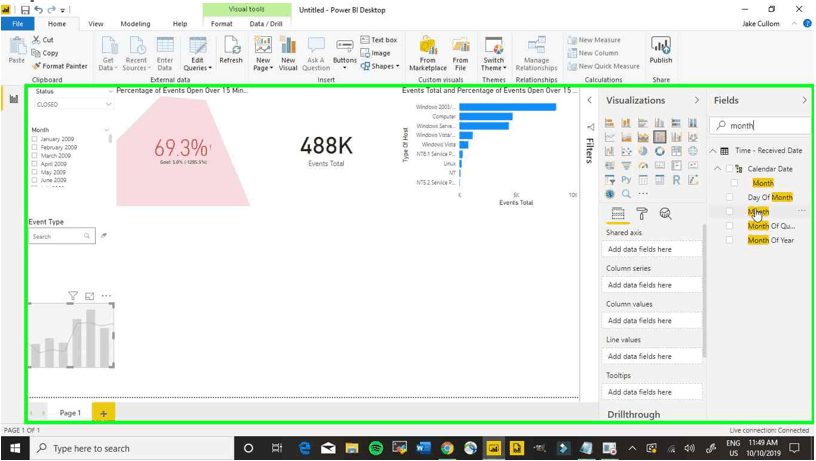This screenshot has height=461, width=816.
Task: Select the donut chart visual
Action: tap(659, 151)
